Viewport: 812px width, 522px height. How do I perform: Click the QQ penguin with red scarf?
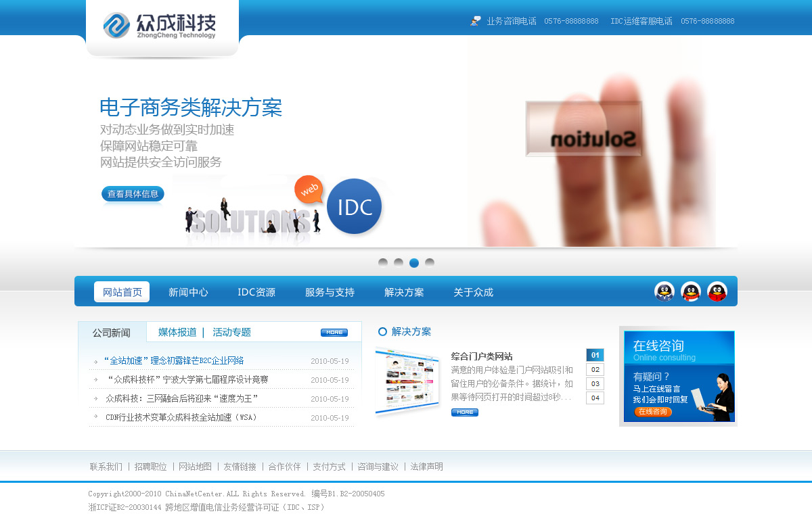691,291
